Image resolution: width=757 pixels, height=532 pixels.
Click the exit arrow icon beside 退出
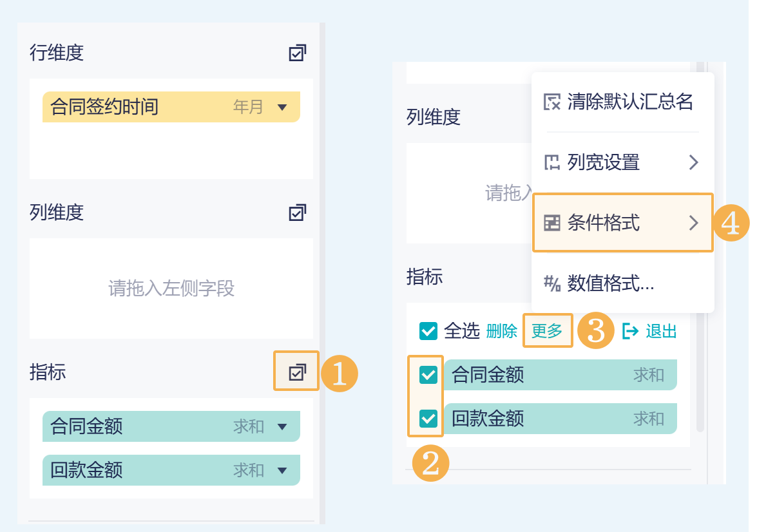pos(630,331)
